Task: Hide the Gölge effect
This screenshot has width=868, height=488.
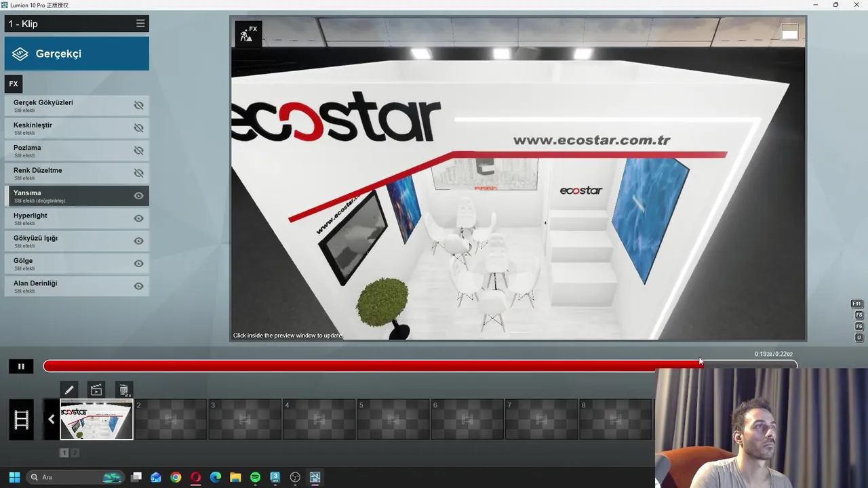Action: click(x=138, y=264)
